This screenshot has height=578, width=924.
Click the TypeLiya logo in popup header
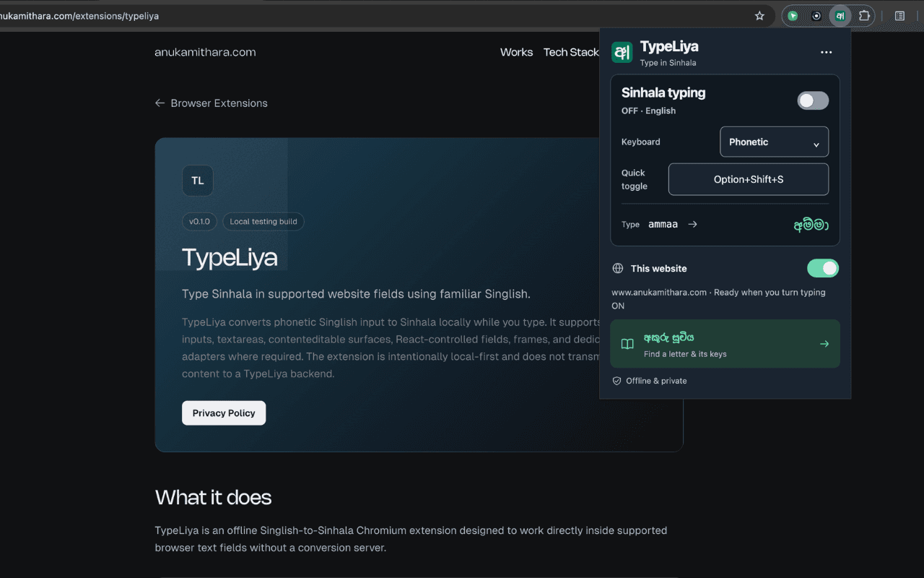(622, 52)
